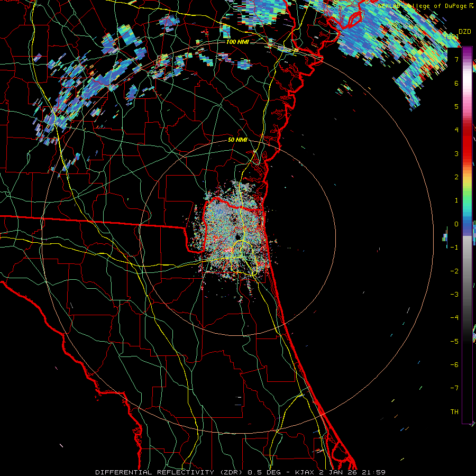Click the "-4" value on the color scale
Viewport: 476px width, 476px height.
[454, 318]
